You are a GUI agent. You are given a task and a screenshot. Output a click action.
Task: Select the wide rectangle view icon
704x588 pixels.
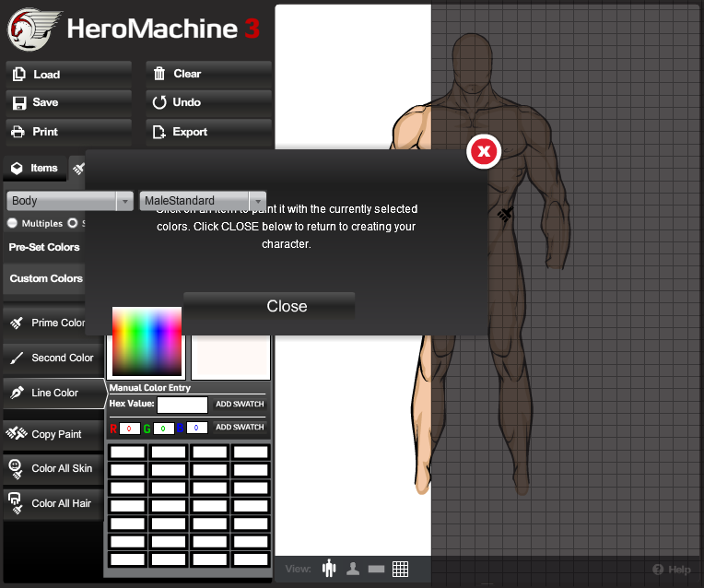point(376,570)
